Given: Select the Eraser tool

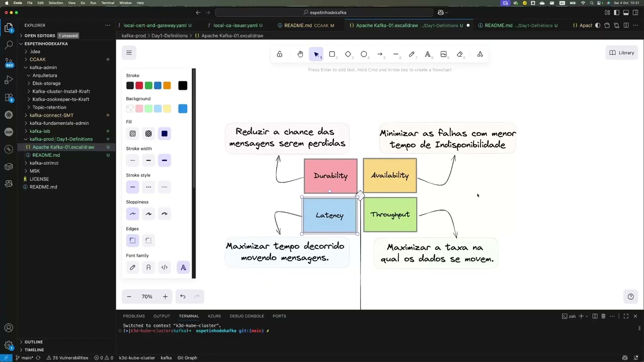Looking at the screenshot, I should 460,54.
